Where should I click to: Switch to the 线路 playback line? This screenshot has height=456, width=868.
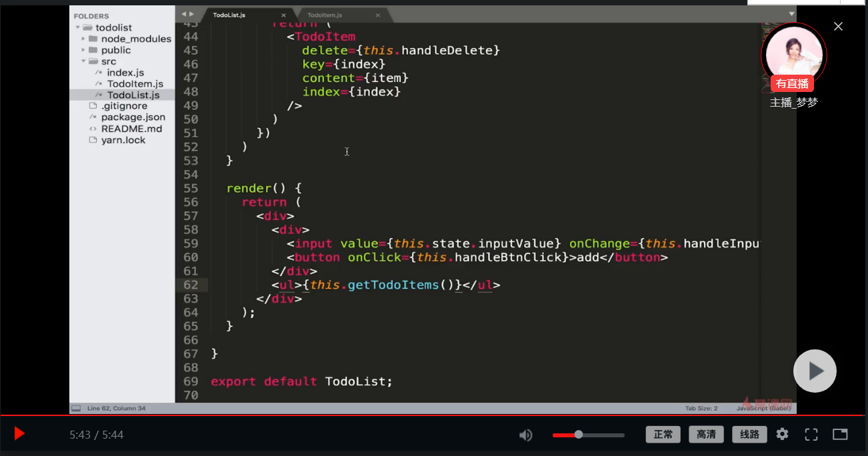(x=749, y=434)
